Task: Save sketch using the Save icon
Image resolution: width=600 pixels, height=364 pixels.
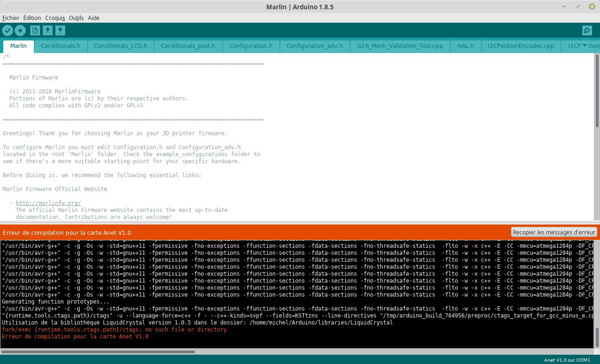Action: [60, 31]
